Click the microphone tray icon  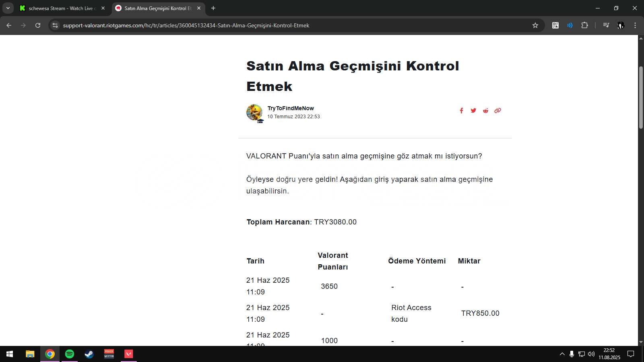pyautogui.click(x=572, y=354)
